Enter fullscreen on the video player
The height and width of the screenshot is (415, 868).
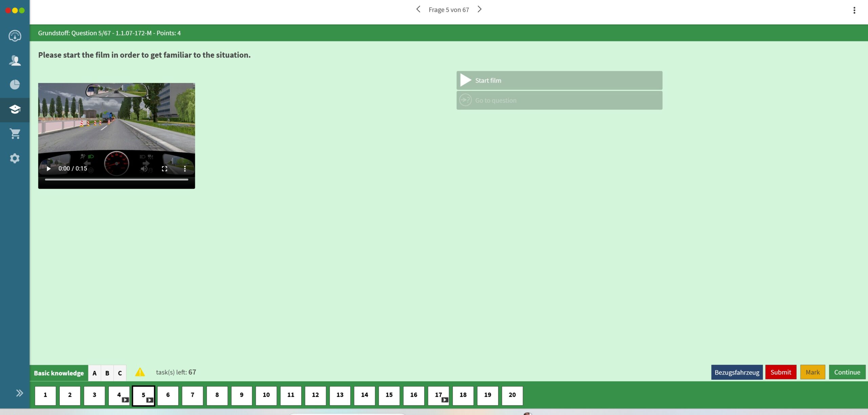click(164, 169)
